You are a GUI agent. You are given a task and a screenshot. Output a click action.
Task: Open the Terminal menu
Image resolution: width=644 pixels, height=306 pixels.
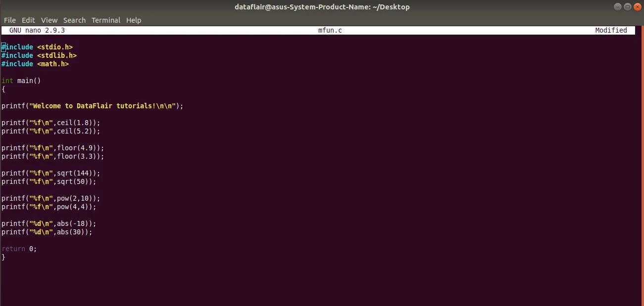(106, 20)
